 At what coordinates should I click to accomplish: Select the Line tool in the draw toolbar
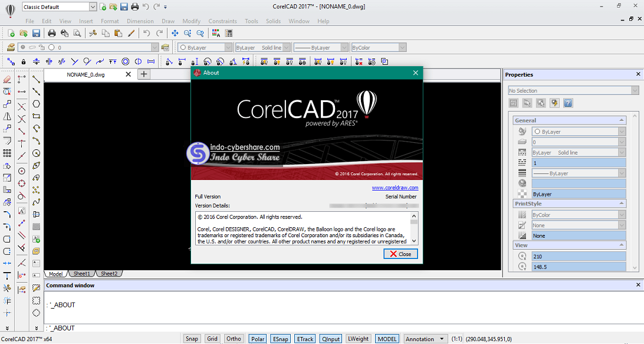[36, 79]
